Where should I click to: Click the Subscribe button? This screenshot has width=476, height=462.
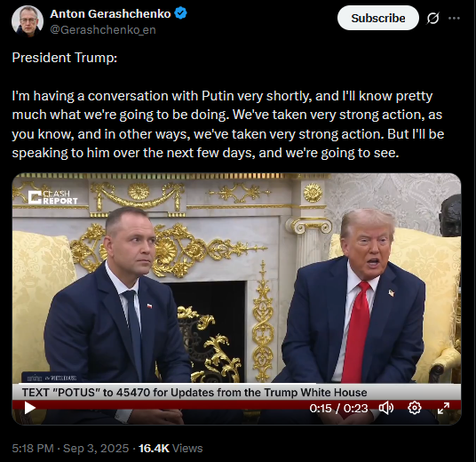[378, 19]
